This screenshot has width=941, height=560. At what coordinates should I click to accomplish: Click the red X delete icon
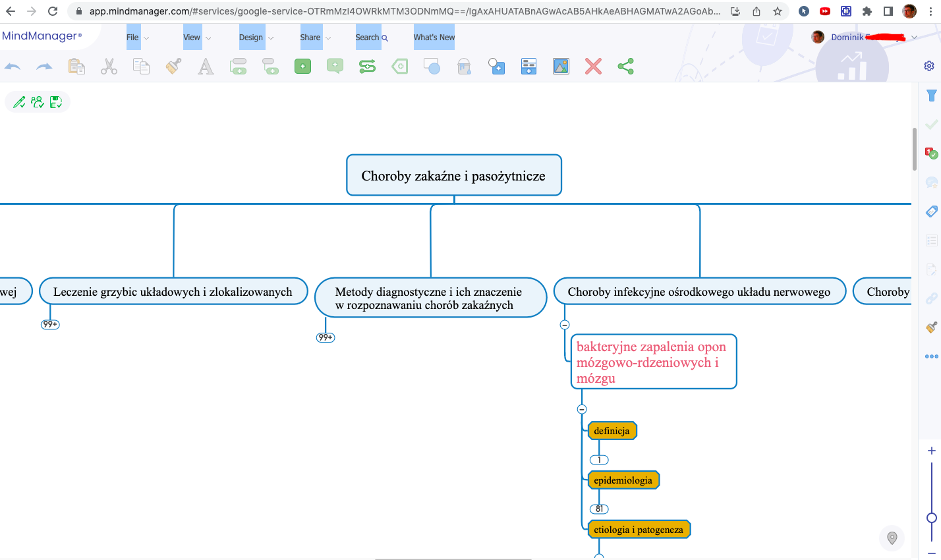click(593, 67)
